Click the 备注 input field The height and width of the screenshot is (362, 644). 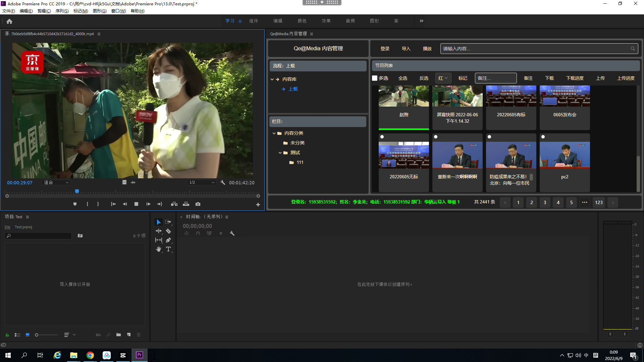pos(496,78)
